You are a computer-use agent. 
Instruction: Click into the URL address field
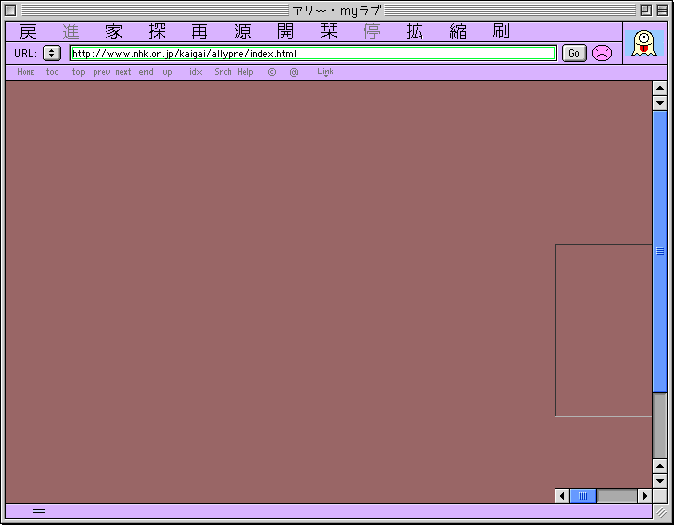click(313, 53)
